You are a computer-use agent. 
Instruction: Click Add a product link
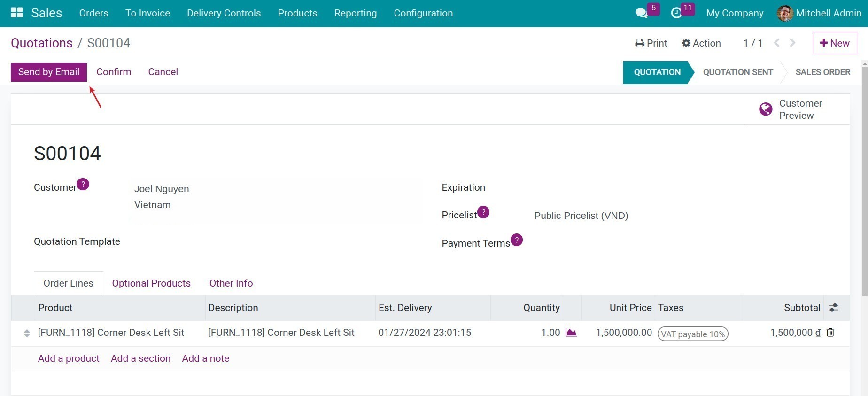point(69,358)
